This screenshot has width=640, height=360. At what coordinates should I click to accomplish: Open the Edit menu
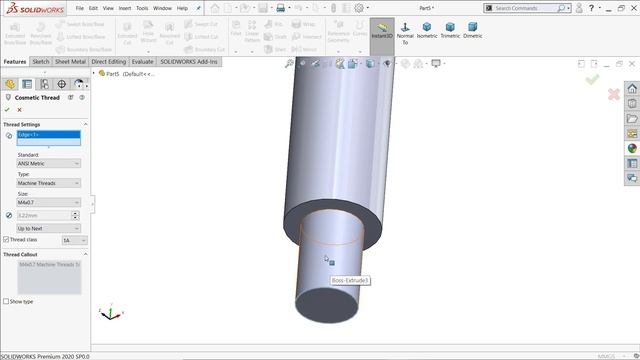93,8
